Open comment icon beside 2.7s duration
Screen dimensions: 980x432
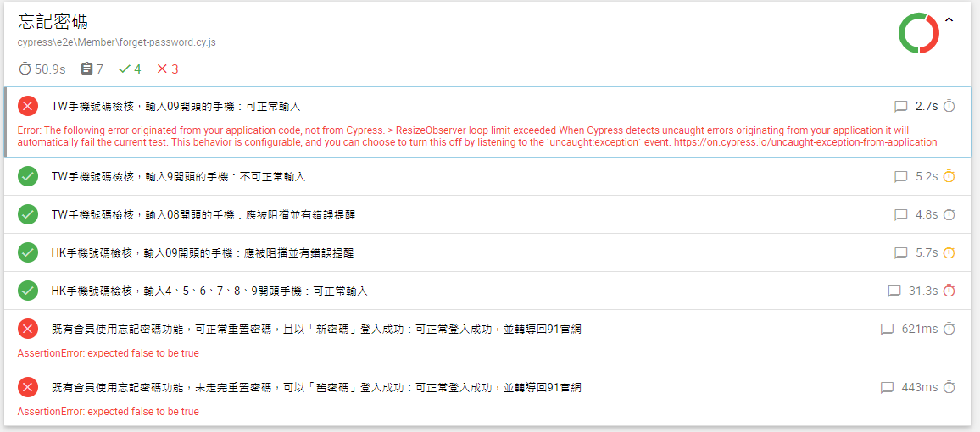tap(900, 107)
